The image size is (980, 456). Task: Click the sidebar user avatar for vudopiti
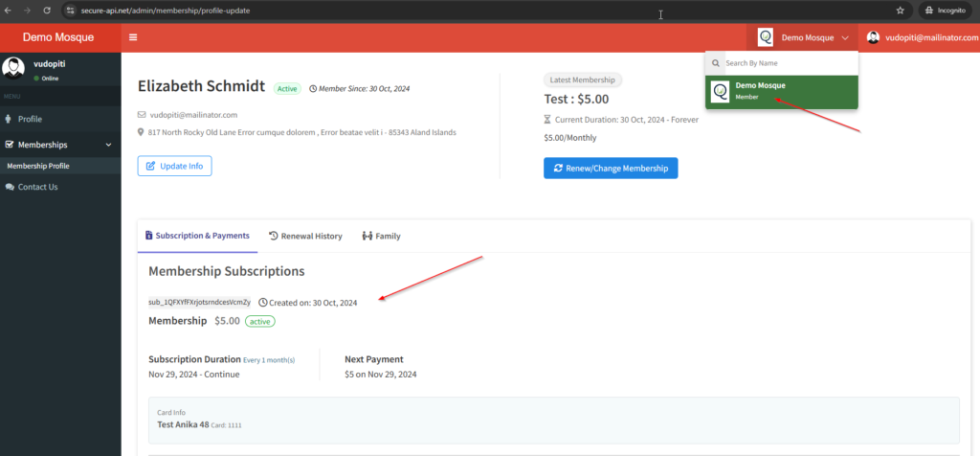(13, 68)
